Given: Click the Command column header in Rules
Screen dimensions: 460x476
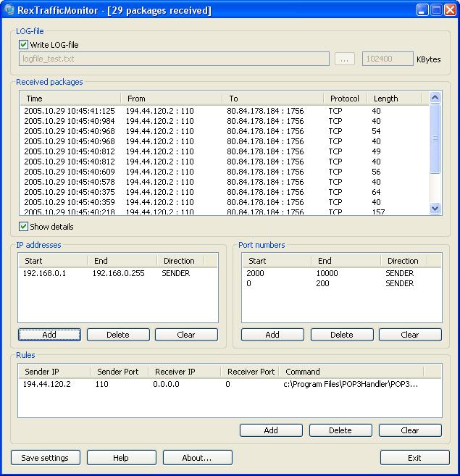Looking at the screenshot, I should [x=351, y=372].
